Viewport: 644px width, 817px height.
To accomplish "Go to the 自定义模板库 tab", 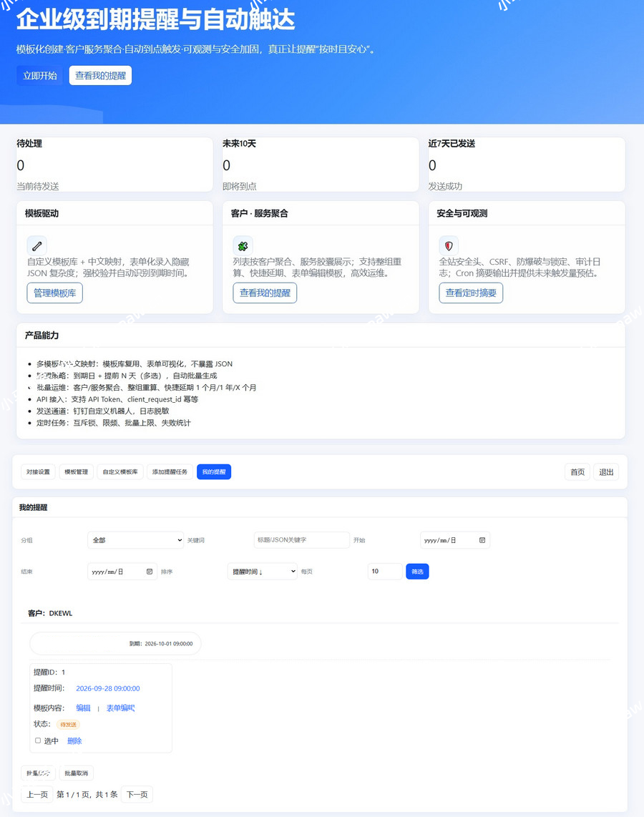I will point(119,472).
